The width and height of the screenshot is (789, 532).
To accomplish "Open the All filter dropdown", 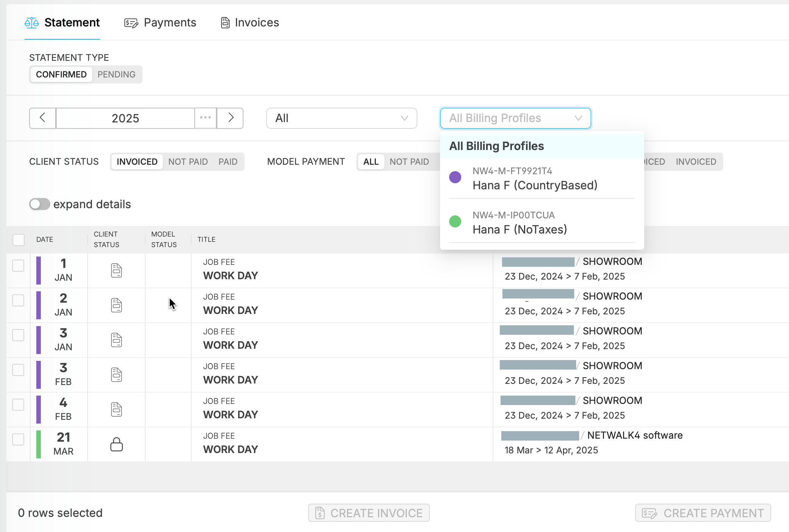I will [341, 118].
